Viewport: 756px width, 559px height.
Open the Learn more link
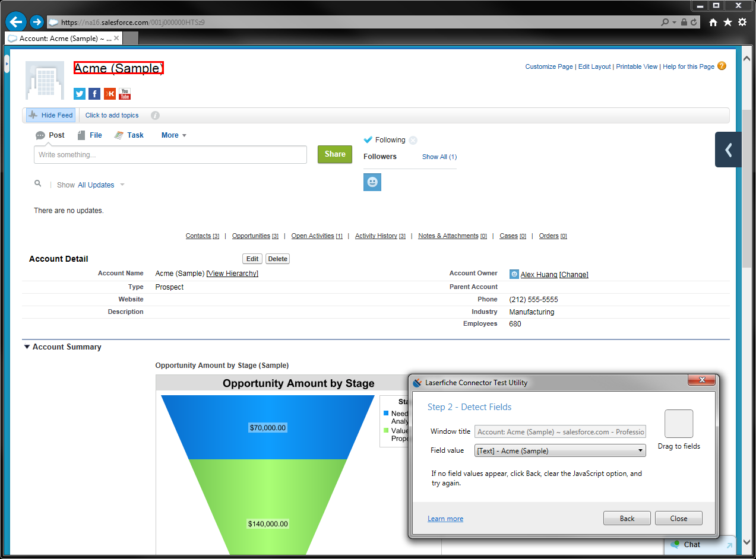[445, 519]
